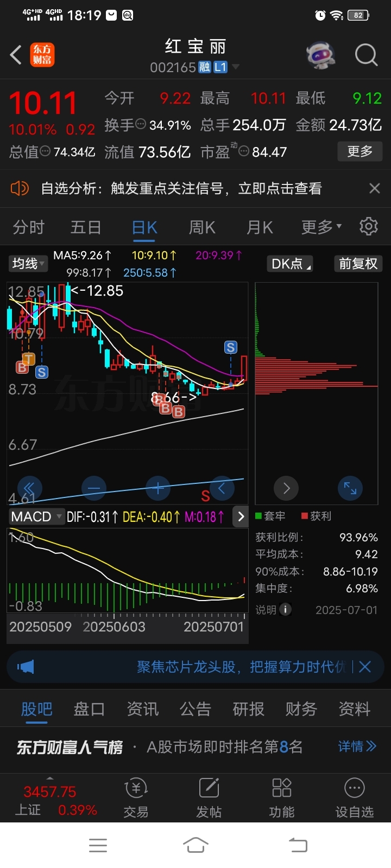
Task: Expand the 更多 chart period dropdown
Action: click(321, 227)
